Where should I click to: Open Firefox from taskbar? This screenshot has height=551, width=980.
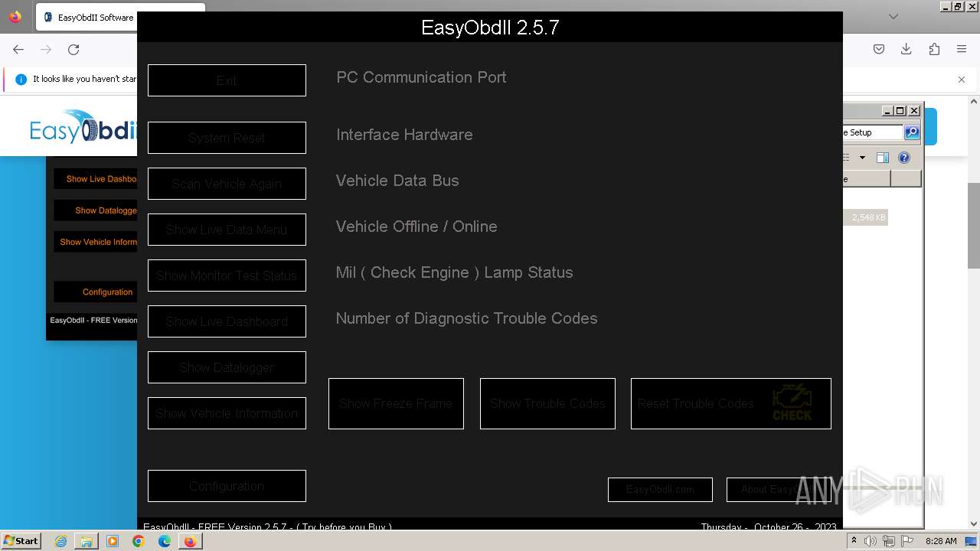pyautogui.click(x=190, y=541)
